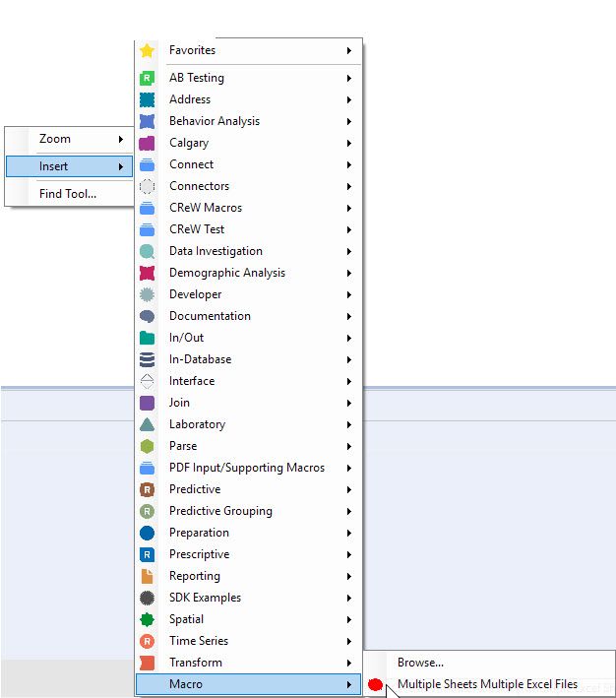Viewport: 616px width, 698px height.
Task: Expand the Developer submenu arrow
Action: [349, 294]
